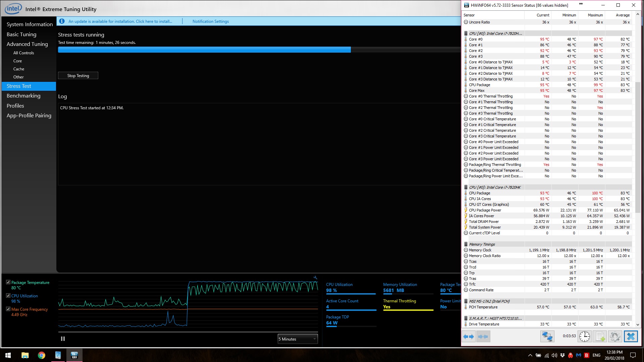Click Memory Timings section chip icon
Image resolution: width=644 pixels, height=362 pixels.
pyautogui.click(x=466, y=244)
